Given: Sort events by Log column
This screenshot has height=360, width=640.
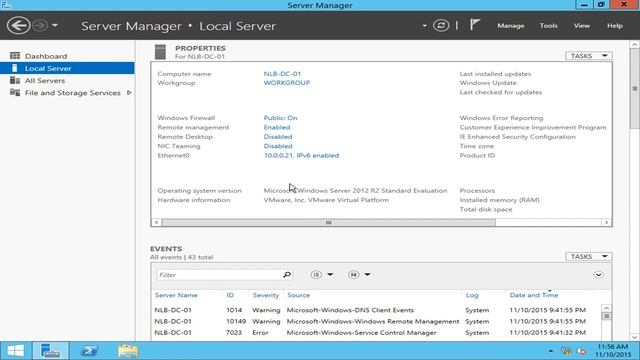Looking at the screenshot, I should (472, 295).
